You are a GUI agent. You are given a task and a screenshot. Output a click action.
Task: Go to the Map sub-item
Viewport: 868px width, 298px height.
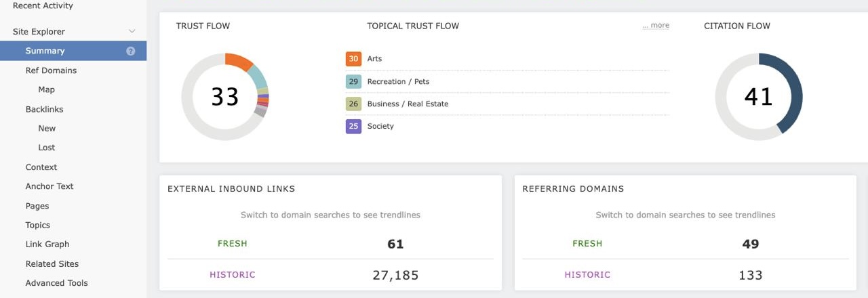pyautogui.click(x=47, y=89)
